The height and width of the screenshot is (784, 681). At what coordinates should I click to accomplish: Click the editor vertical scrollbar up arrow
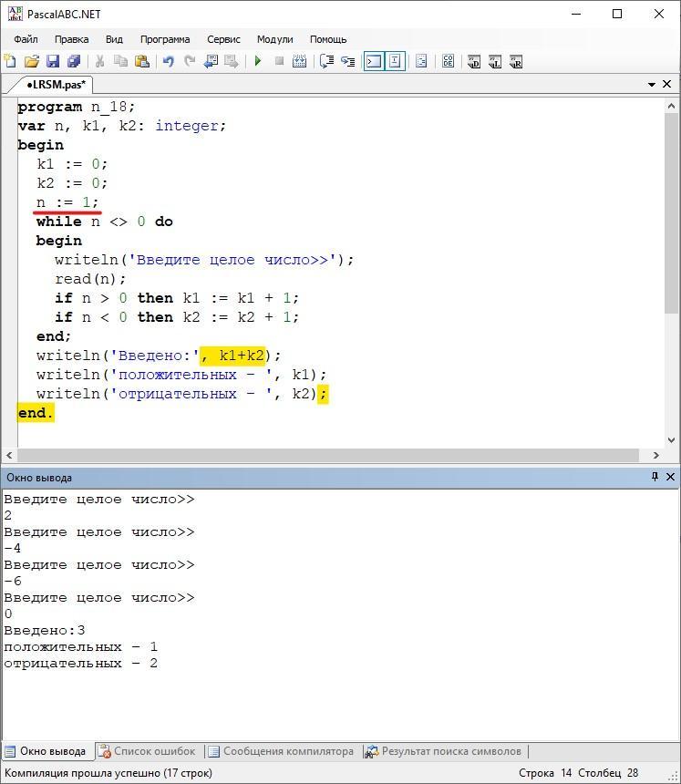pyautogui.click(x=671, y=106)
